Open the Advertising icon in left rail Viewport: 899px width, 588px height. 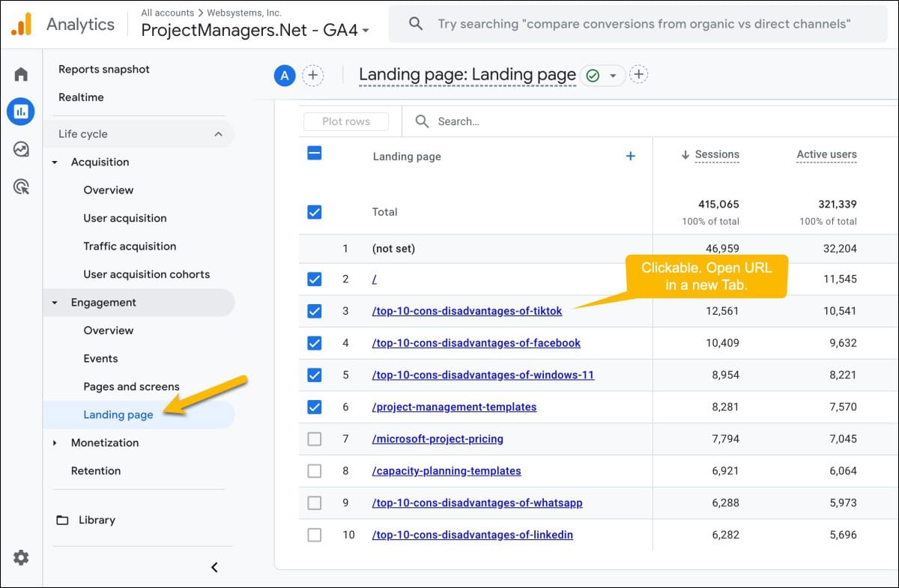point(21,187)
